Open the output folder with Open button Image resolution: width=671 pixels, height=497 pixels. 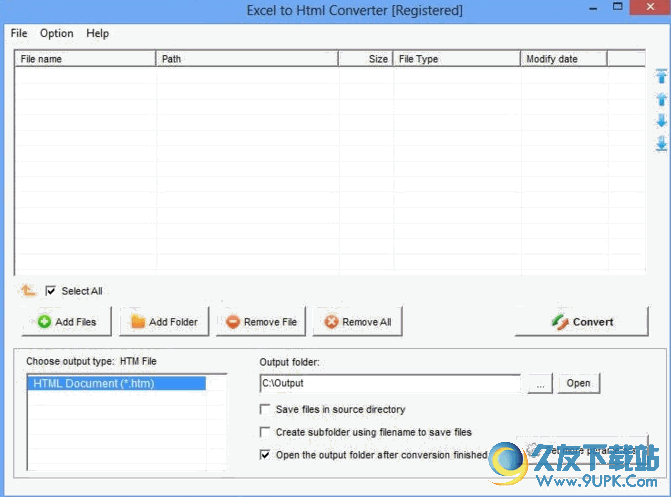pyautogui.click(x=579, y=383)
